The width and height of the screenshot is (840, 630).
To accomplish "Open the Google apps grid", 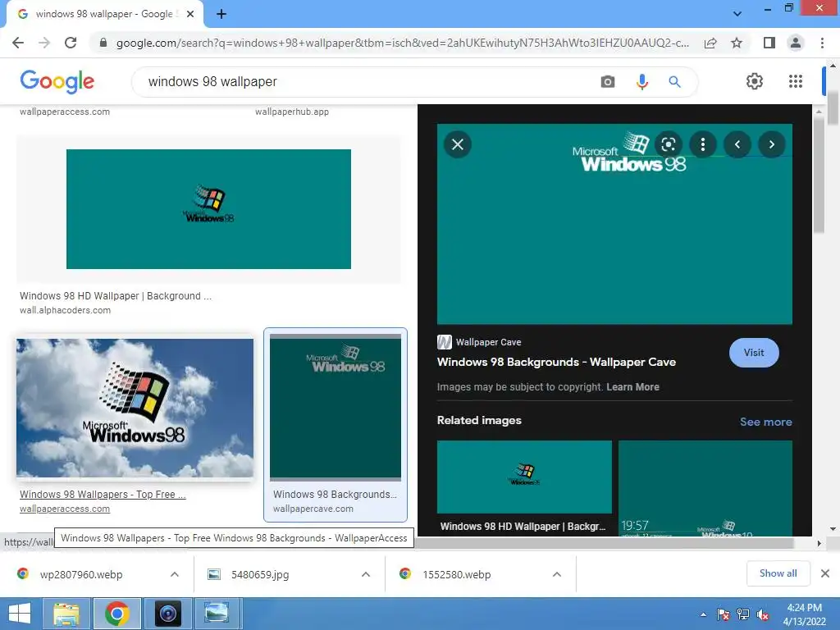I will tap(796, 81).
